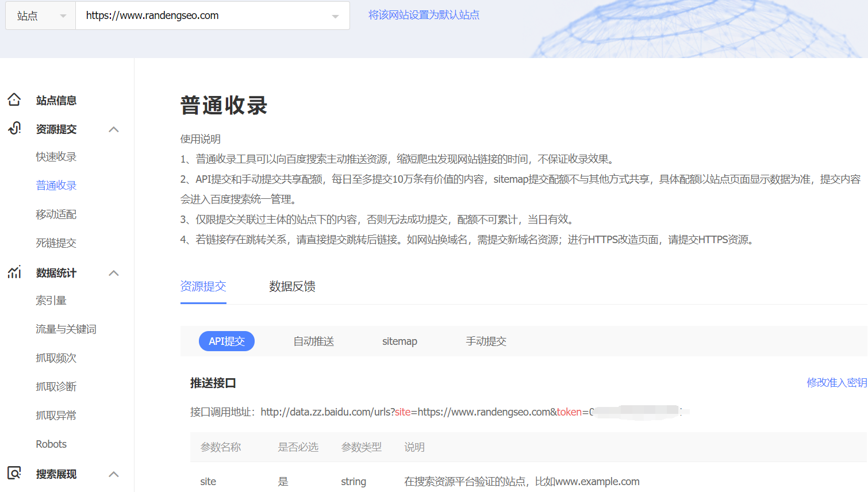Click the 参数名称 column header
Image resolution: width=868 pixels, height=492 pixels.
(x=221, y=447)
